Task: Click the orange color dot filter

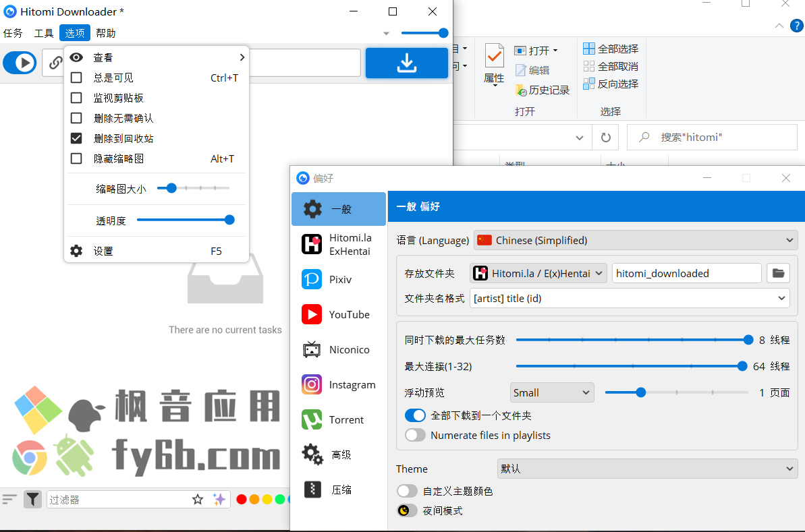Action: [254, 499]
